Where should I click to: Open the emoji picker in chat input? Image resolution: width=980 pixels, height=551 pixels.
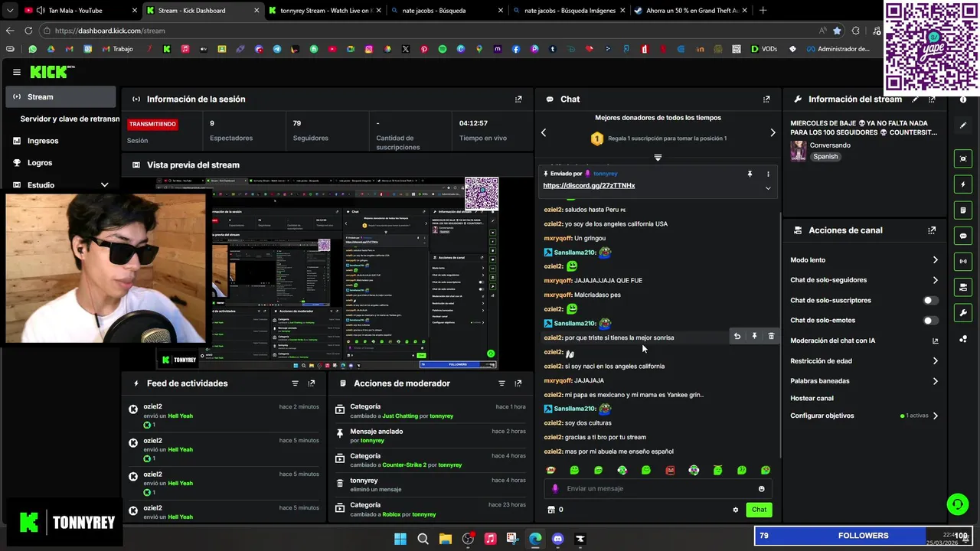click(x=761, y=488)
